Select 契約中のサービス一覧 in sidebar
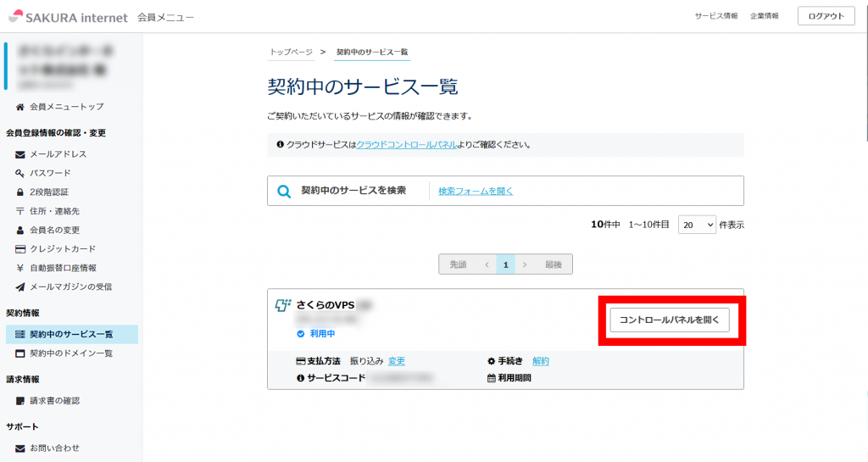Image resolution: width=868 pixels, height=462 pixels. (71, 334)
